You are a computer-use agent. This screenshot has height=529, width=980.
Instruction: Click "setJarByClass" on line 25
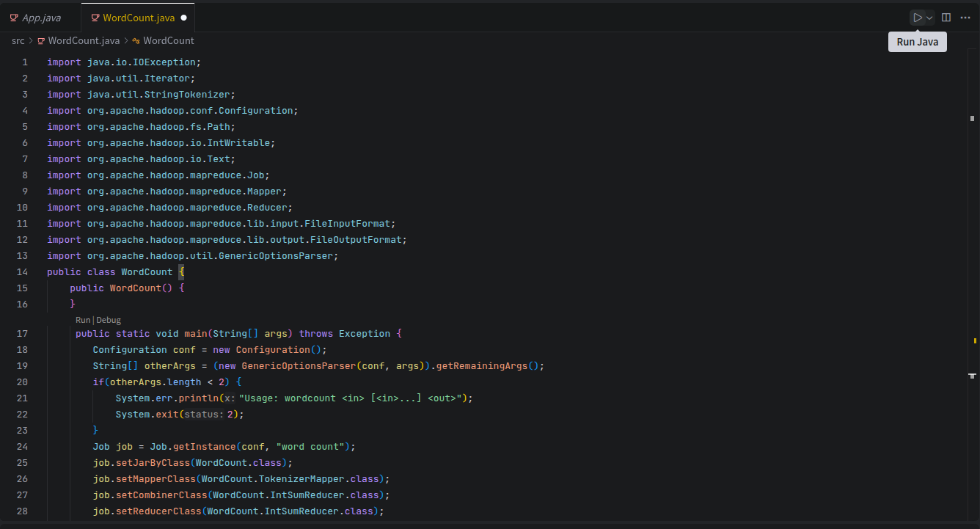point(153,463)
